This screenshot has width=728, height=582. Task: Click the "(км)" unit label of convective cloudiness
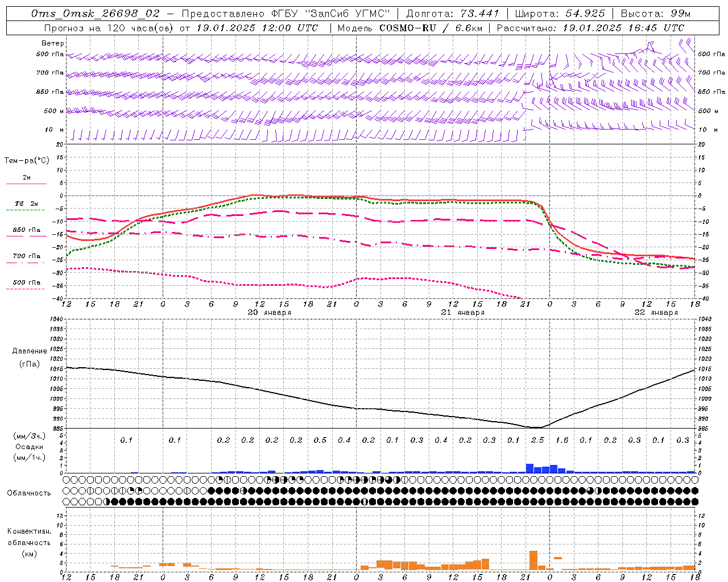point(30,554)
